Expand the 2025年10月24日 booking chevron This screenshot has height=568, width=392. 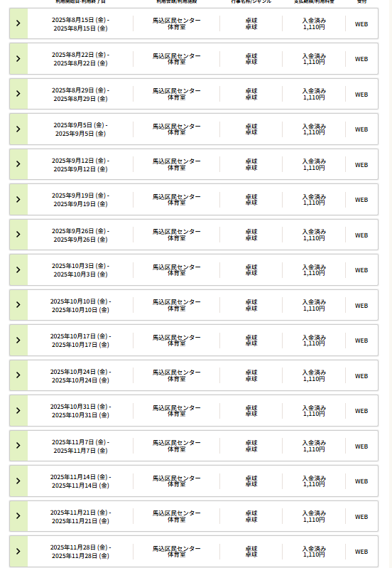pyautogui.click(x=18, y=375)
